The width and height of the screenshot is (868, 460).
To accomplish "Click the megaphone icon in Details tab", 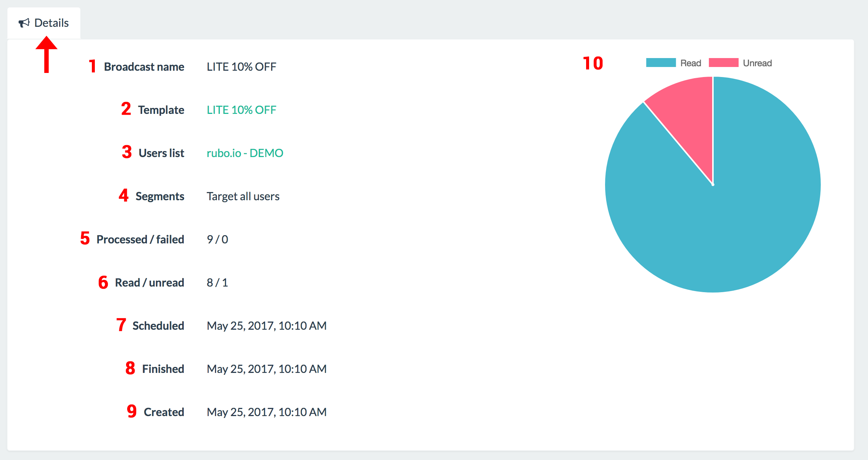I will (x=24, y=23).
